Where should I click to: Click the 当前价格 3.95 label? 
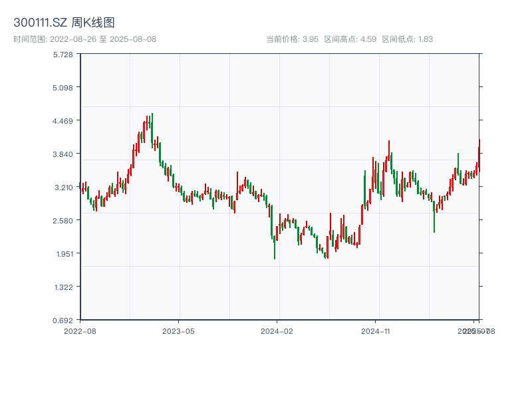[x=292, y=39]
